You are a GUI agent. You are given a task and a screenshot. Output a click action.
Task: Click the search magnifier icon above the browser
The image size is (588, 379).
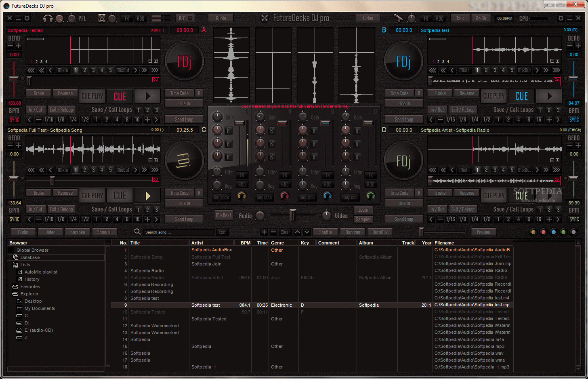point(138,232)
